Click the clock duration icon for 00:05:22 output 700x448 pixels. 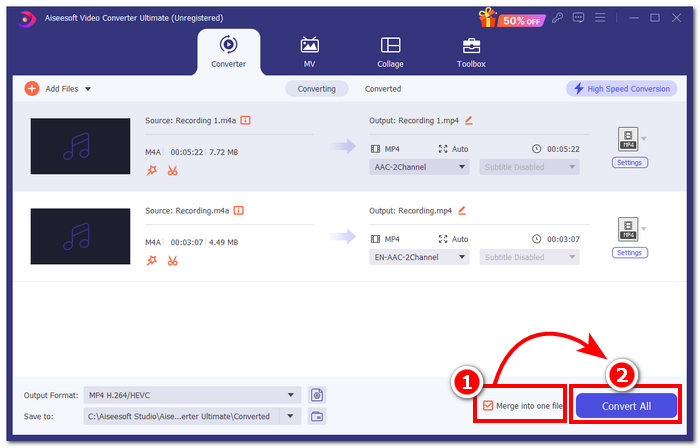(537, 149)
